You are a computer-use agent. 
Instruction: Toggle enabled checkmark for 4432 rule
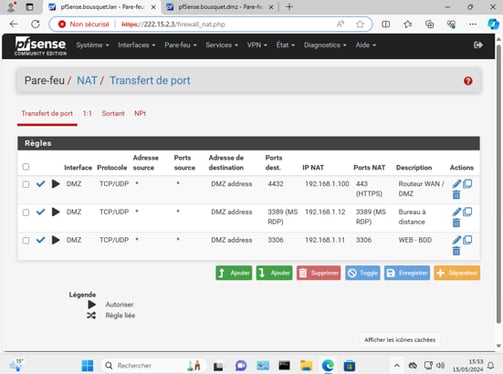point(41,184)
